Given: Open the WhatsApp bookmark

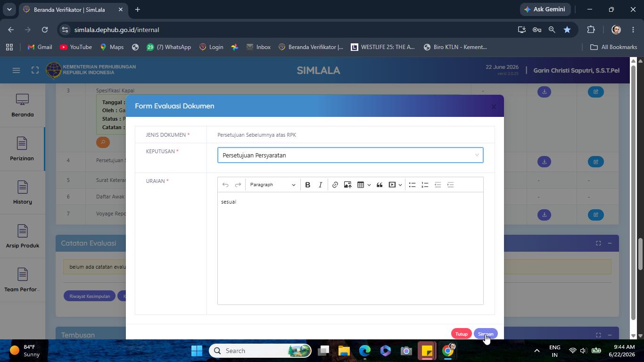Looking at the screenshot, I should (x=169, y=47).
